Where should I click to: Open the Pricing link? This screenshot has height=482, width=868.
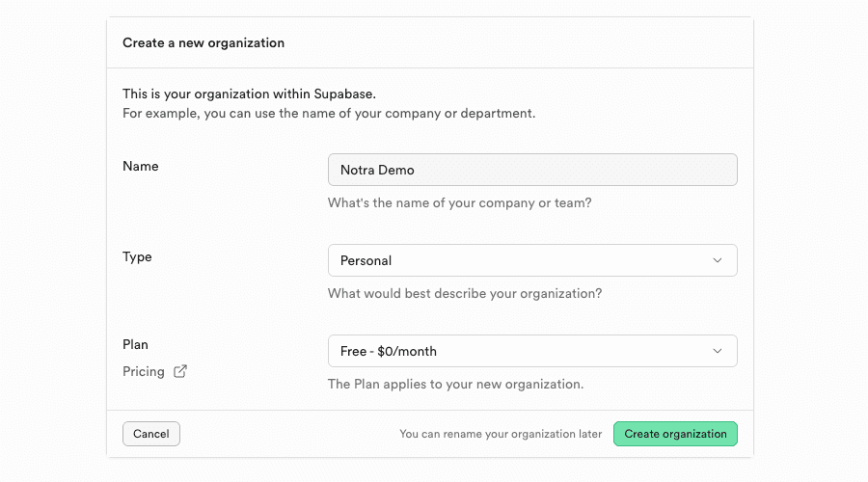point(144,371)
